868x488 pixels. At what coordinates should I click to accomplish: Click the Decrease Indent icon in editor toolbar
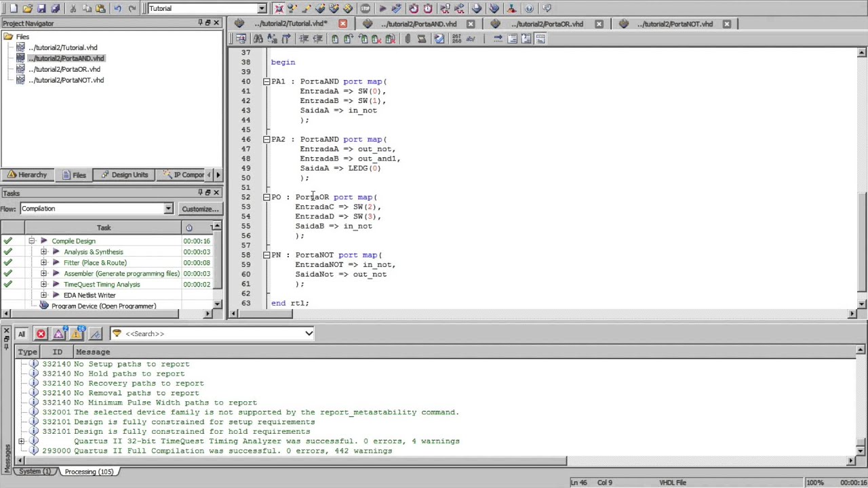pos(317,39)
